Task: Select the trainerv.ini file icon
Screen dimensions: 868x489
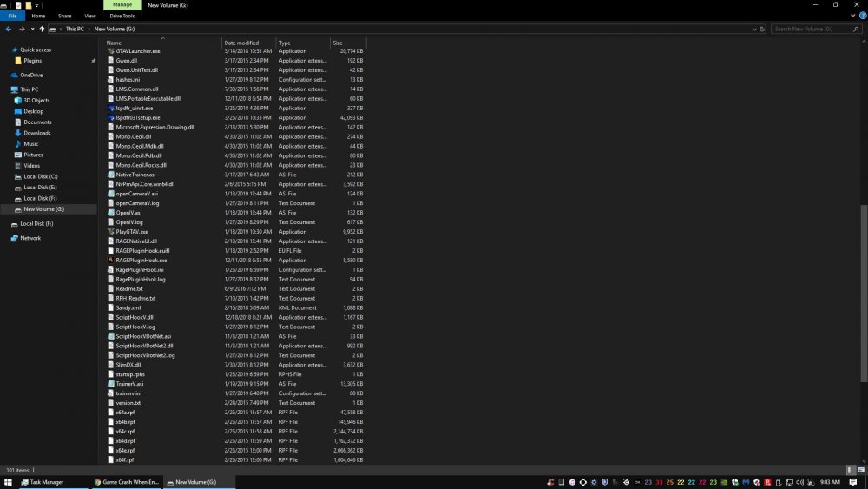Action: 111,393
